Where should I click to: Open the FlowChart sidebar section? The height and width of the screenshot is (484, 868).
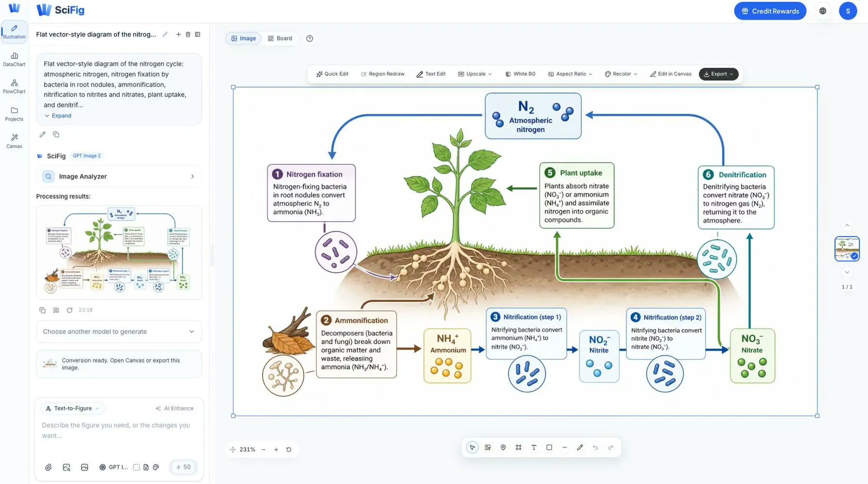(14, 86)
